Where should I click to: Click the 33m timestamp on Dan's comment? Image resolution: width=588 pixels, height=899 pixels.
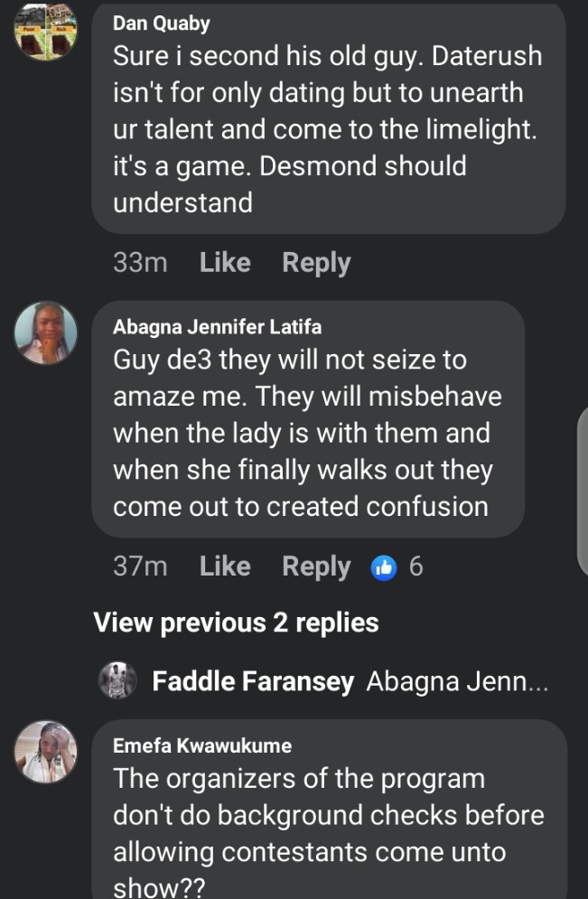pos(140,263)
